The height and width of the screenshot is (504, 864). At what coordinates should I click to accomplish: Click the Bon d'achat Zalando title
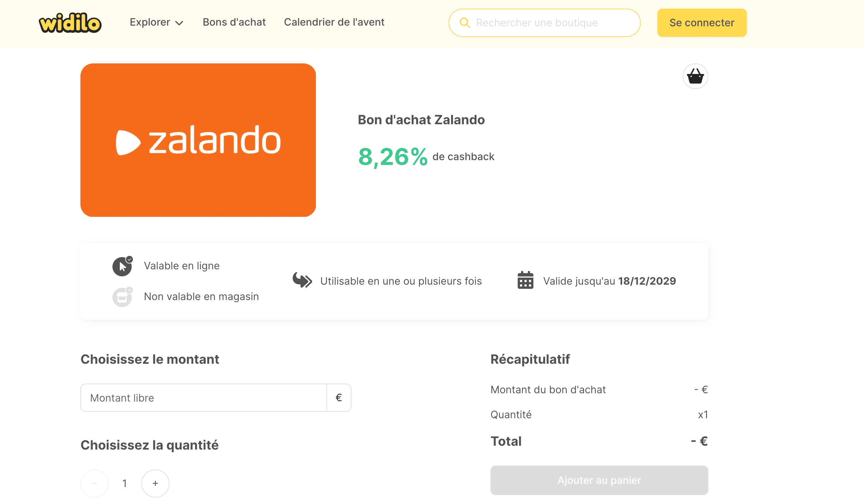click(x=421, y=120)
